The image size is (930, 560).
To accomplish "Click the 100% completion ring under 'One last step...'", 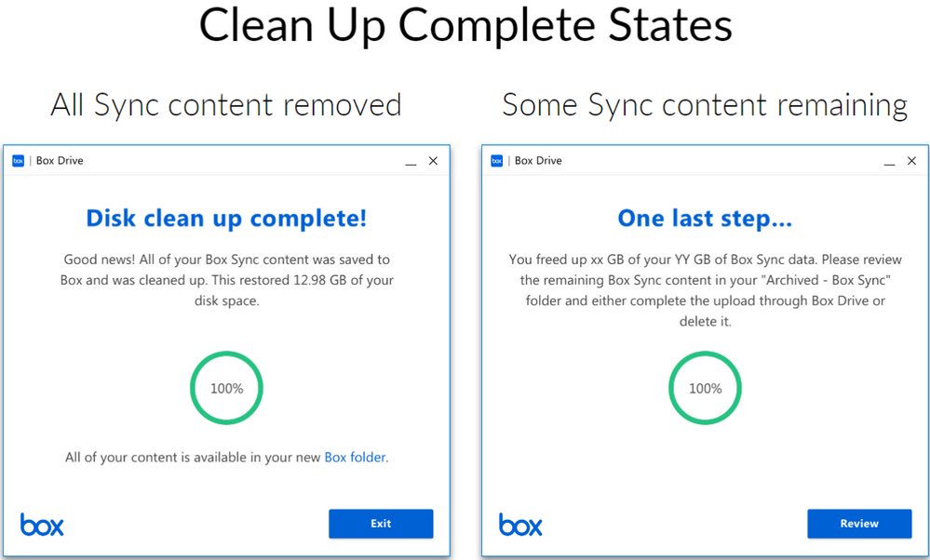I will coord(705,388).
